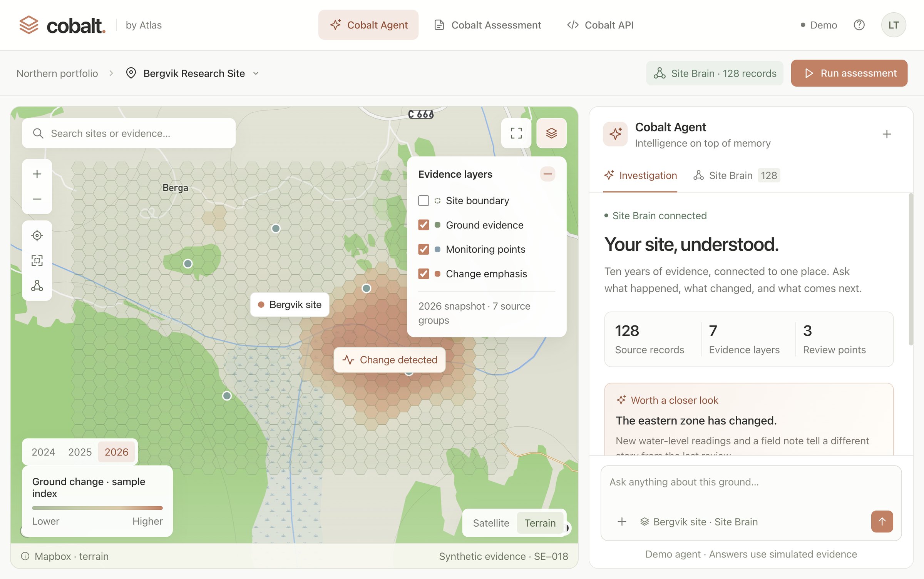Click the attachment plus icon in chat input
The height and width of the screenshot is (579, 924).
pos(622,522)
